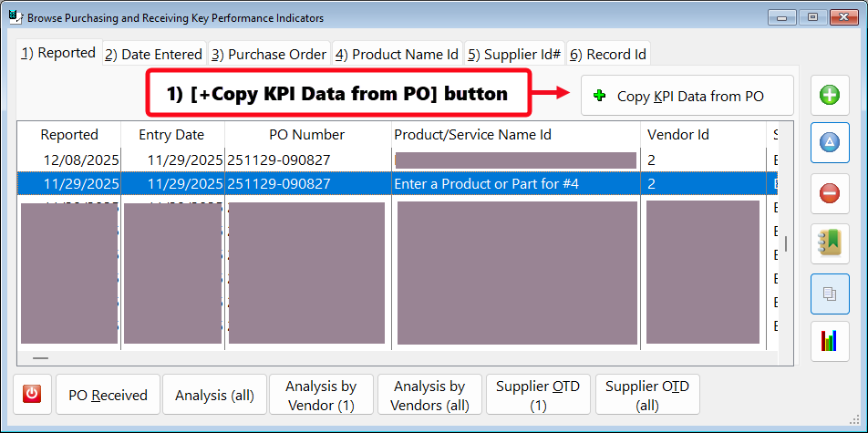The height and width of the screenshot is (433, 868).
Task: Click the red power close icon
Action: (32, 394)
